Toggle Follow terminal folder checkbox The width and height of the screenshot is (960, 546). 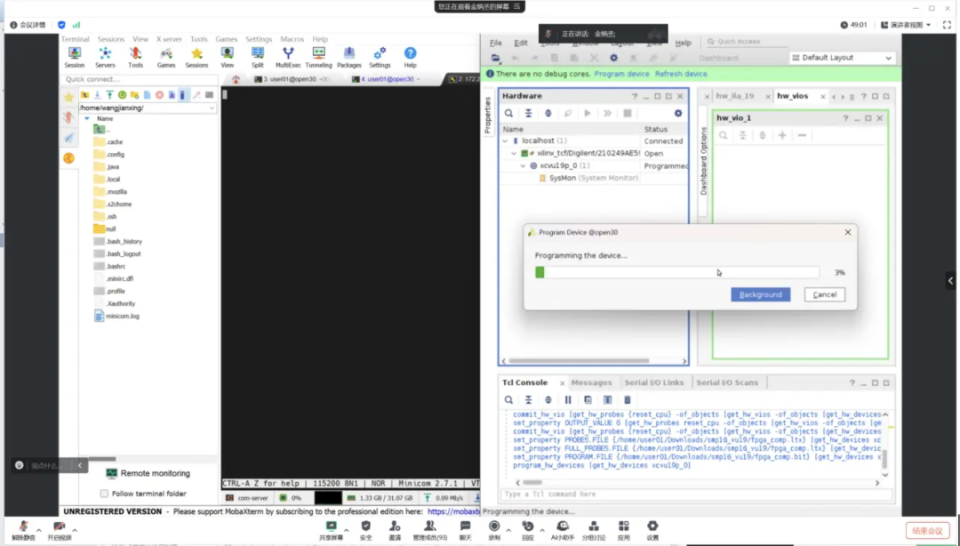click(x=104, y=493)
